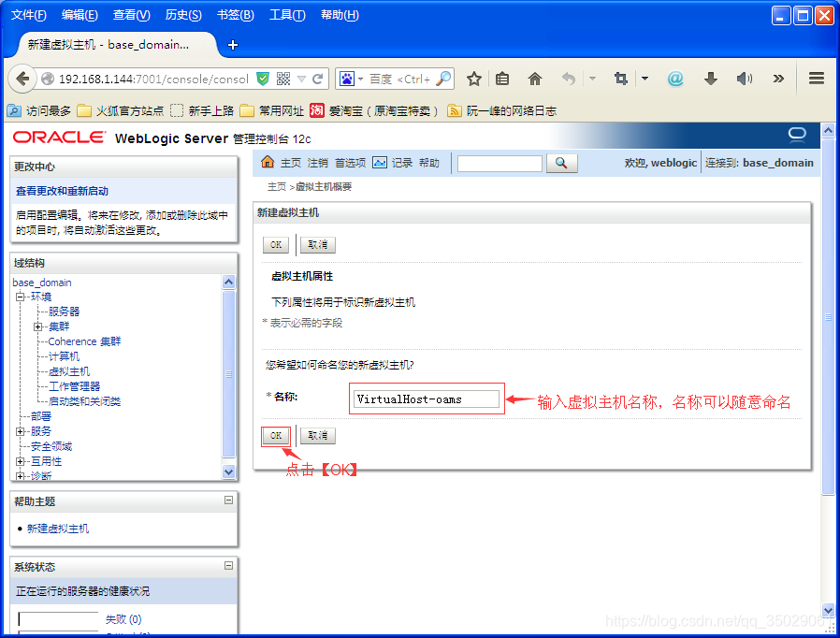Collapse the 帮助主题 panel
The height and width of the screenshot is (638, 840).
pos(229,500)
